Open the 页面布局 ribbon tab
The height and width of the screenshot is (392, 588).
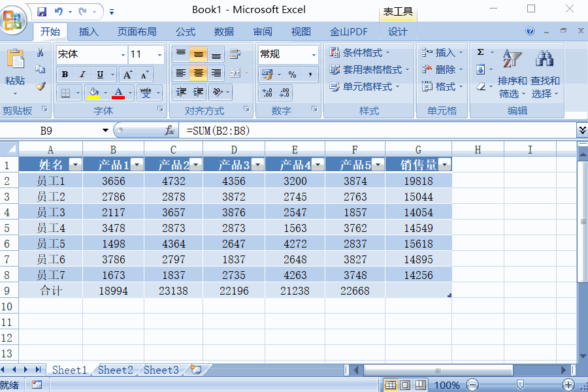[137, 32]
